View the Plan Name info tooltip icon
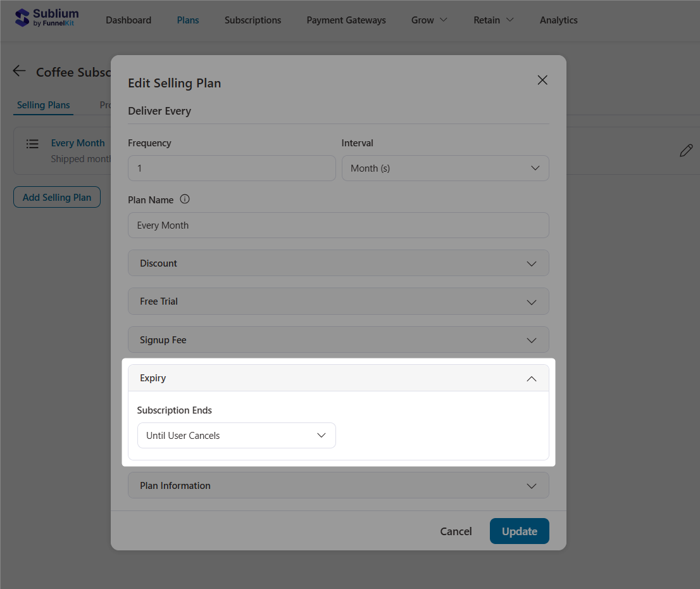The image size is (700, 589). 184,199
